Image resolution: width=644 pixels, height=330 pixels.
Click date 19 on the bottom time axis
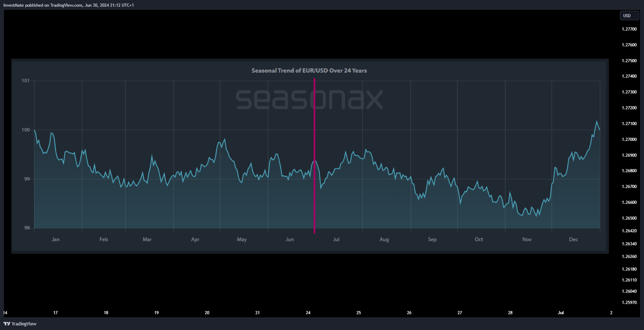coord(157,313)
